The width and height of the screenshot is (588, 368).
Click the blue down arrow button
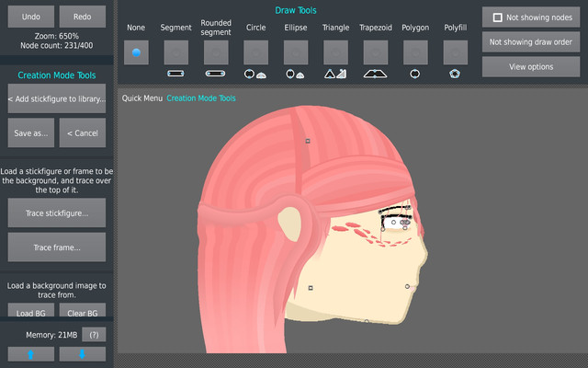click(82, 354)
